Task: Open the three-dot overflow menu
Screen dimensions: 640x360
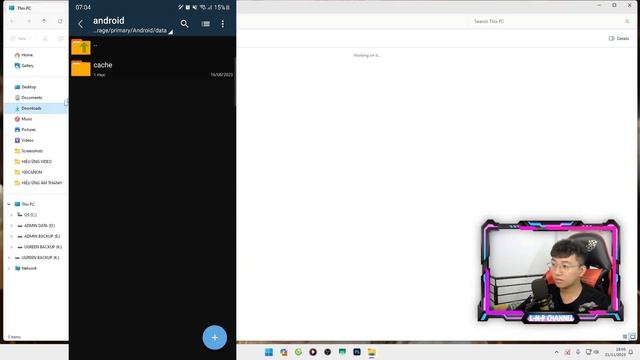Action: pos(222,24)
